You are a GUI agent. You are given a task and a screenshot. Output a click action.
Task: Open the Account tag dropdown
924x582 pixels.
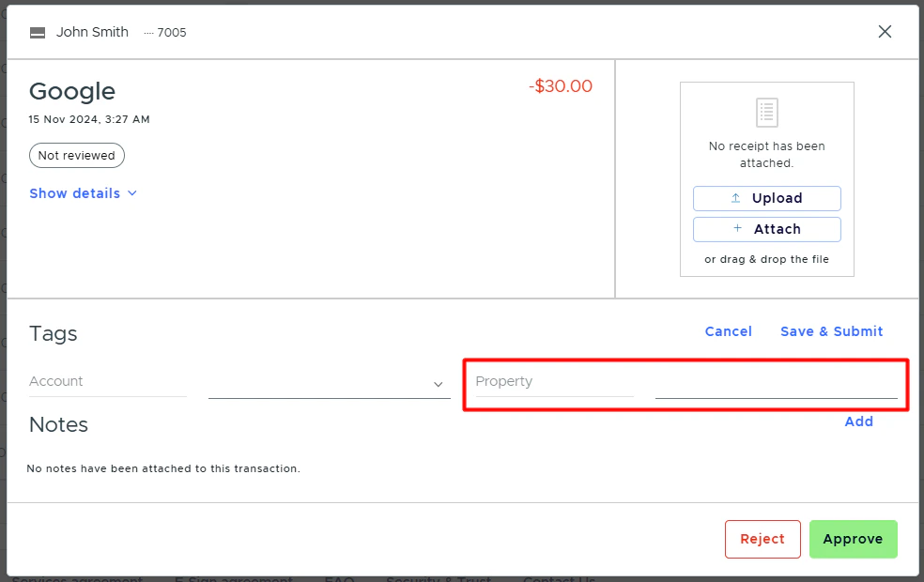(x=329, y=383)
